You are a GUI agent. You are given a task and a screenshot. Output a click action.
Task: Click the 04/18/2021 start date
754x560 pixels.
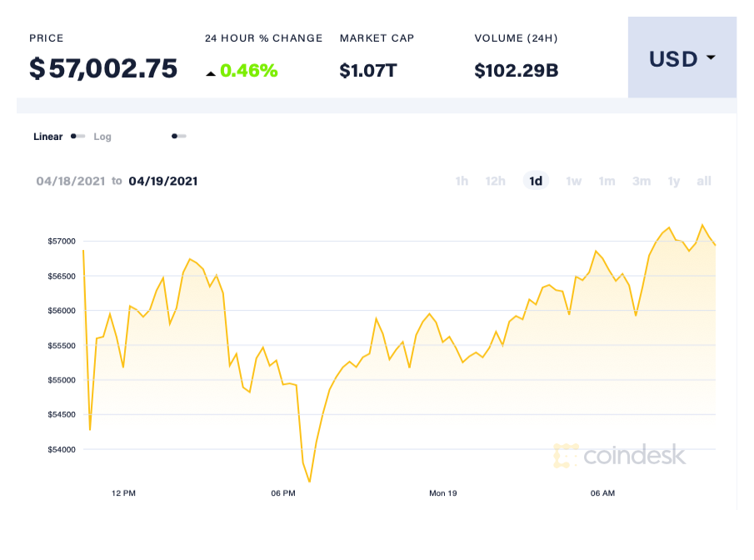tap(71, 181)
